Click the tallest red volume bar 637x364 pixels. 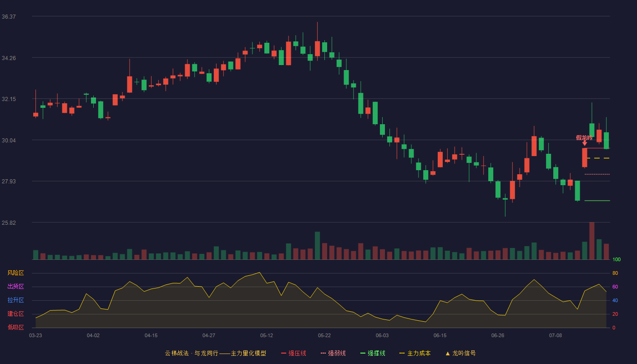click(592, 241)
